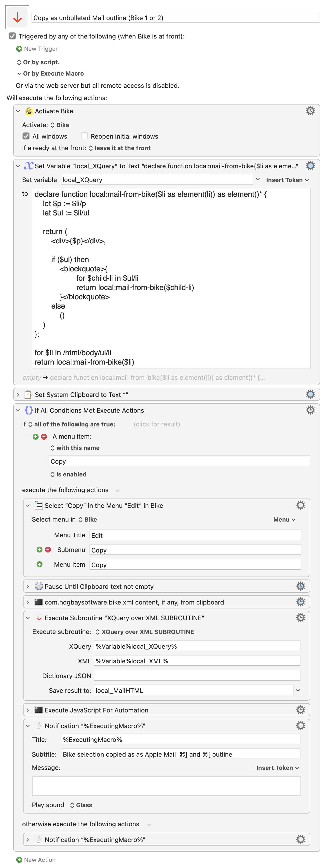Add a condition with green plus icon

click(35, 436)
